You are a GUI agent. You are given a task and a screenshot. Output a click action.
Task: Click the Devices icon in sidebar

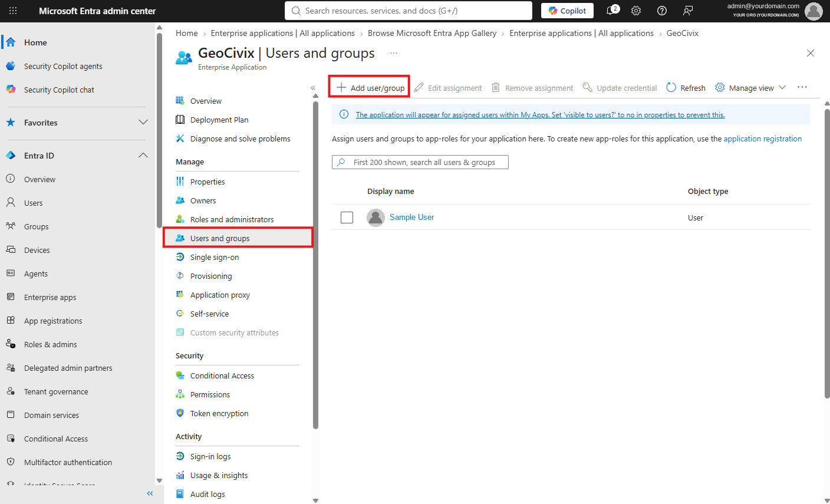[11, 250]
